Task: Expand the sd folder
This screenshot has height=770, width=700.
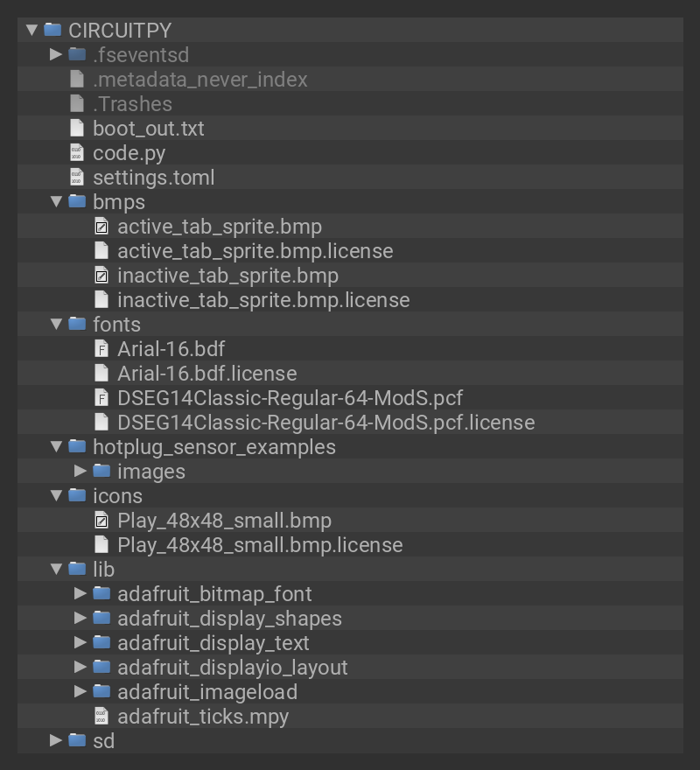Action: coord(57,741)
